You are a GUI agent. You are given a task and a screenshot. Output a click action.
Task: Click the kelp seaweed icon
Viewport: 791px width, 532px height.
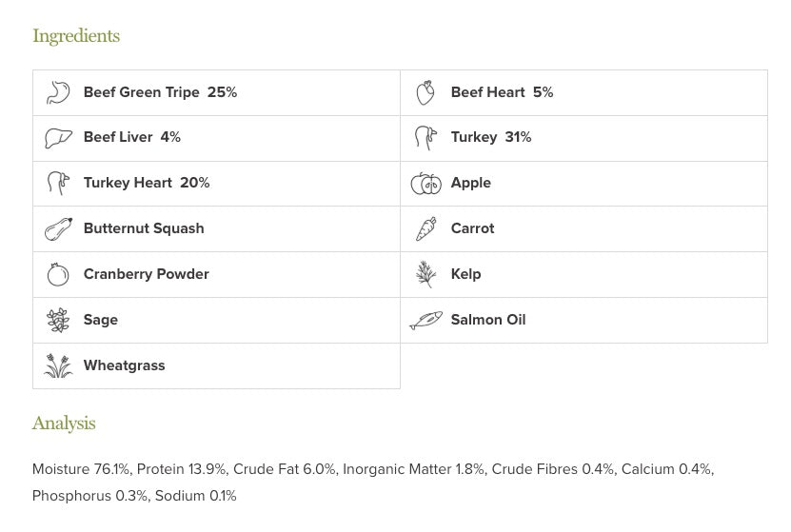pyautogui.click(x=425, y=275)
